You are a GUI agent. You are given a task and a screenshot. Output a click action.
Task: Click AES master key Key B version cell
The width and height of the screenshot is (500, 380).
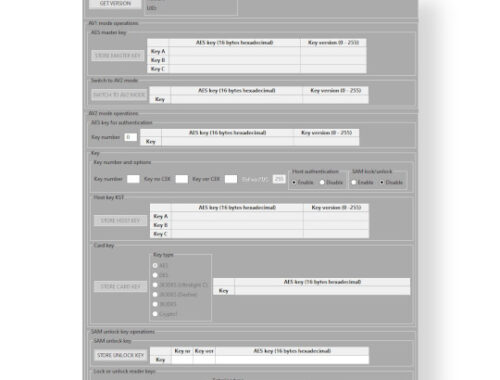point(333,60)
